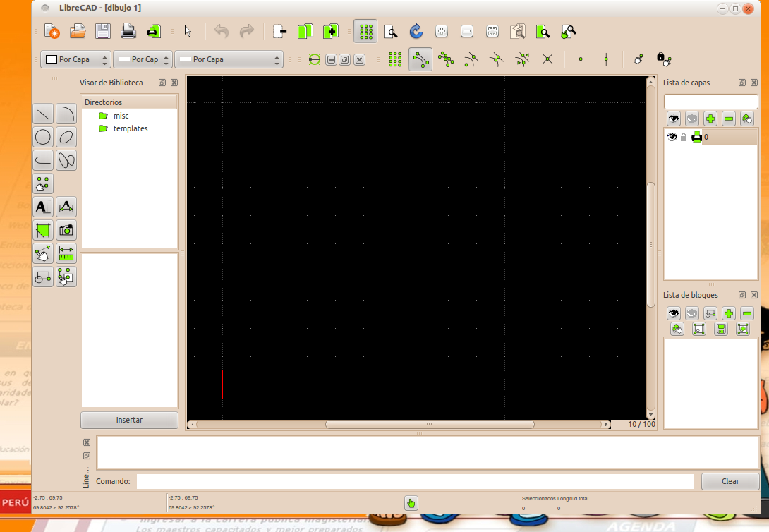
Task: Create a new drawing with the New icon
Action: [52, 31]
